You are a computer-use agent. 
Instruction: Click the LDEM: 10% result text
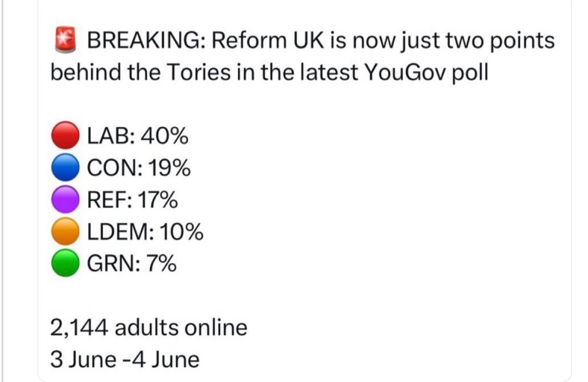click(x=145, y=232)
